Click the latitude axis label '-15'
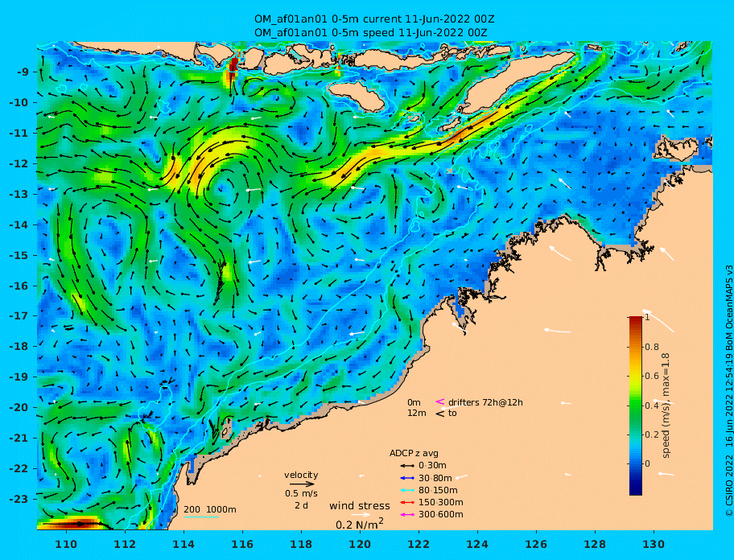 [19, 255]
